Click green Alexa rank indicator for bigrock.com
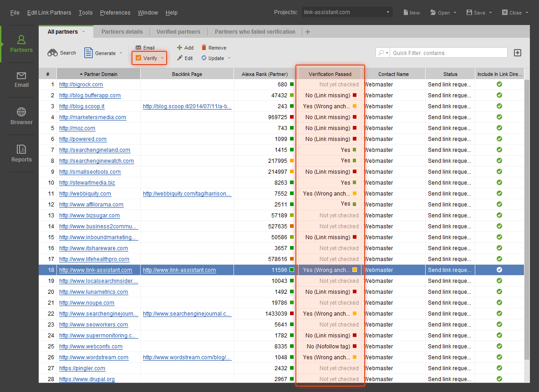 (292, 84)
